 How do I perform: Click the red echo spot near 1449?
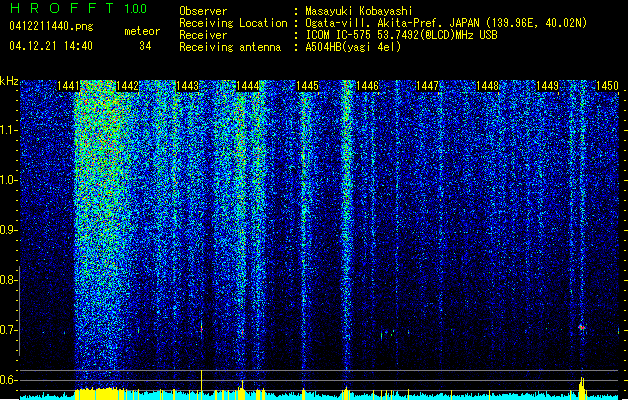(x=582, y=328)
